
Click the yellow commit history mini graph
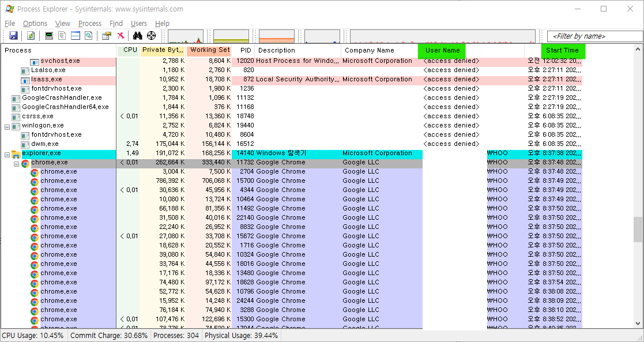click(x=231, y=36)
